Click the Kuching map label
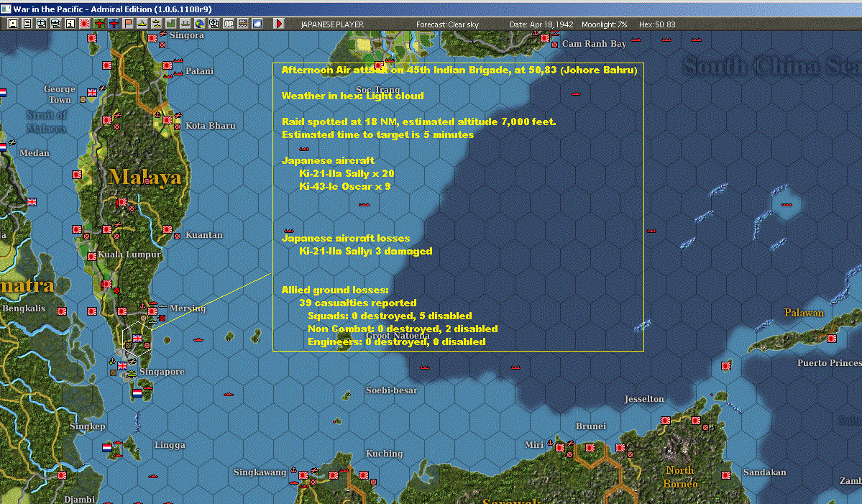Image resolution: width=862 pixels, height=504 pixels. click(385, 454)
